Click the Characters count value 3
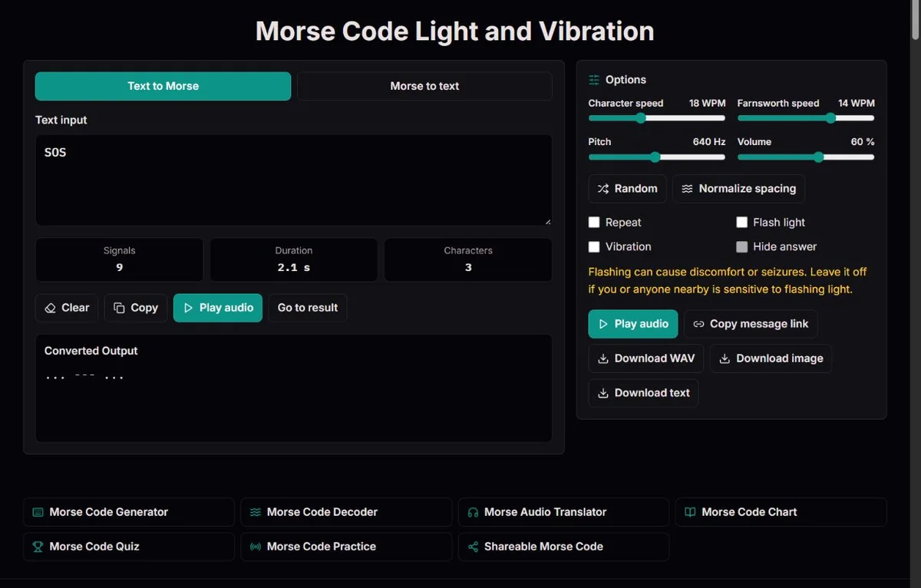Screen dimensions: 921x588 click(468, 268)
